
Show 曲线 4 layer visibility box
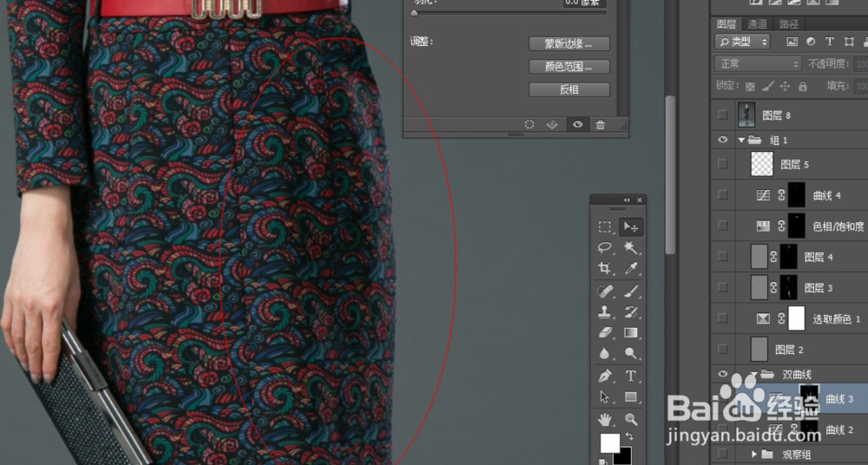tap(722, 195)
